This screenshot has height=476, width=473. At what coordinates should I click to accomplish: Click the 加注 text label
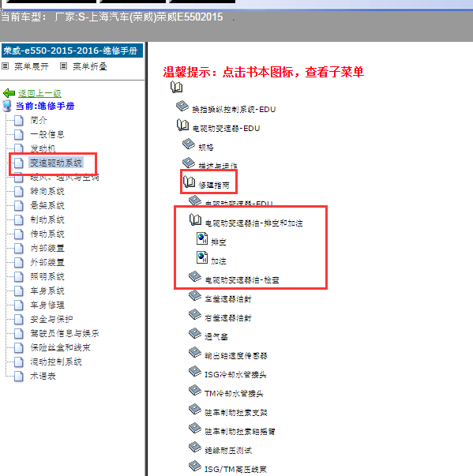(x=219, y=261)
